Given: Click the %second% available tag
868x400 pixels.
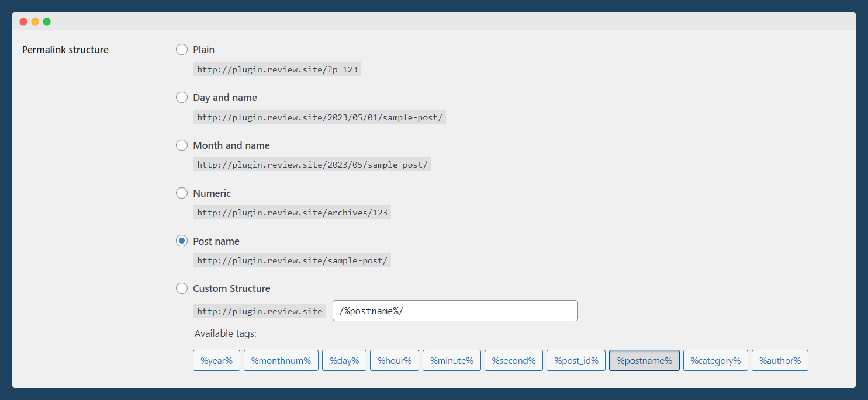Looking at the screenshot, I should coord(513,360).
